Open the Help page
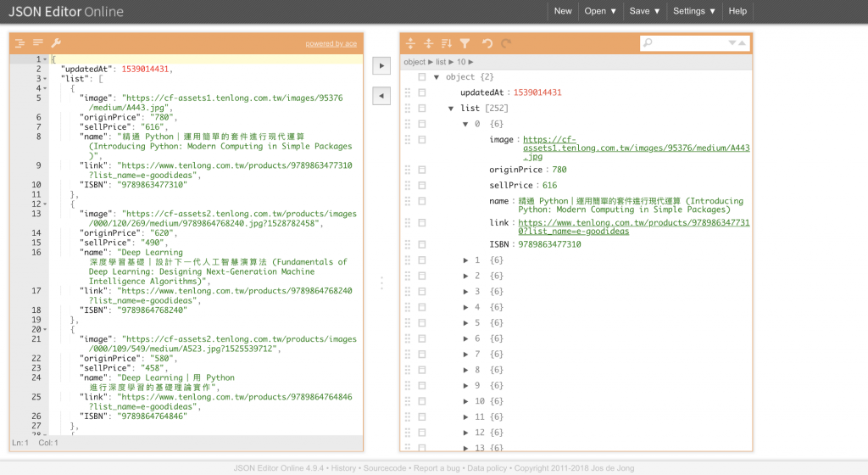 coord(737,11)
